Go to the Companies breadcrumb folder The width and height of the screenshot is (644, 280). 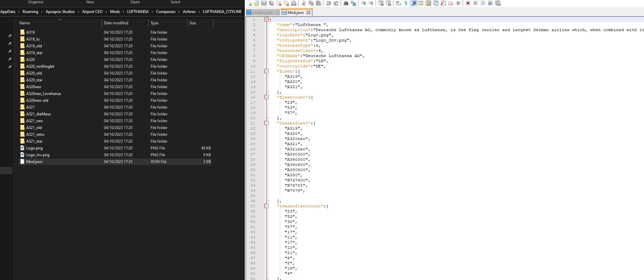pos(166,12)
